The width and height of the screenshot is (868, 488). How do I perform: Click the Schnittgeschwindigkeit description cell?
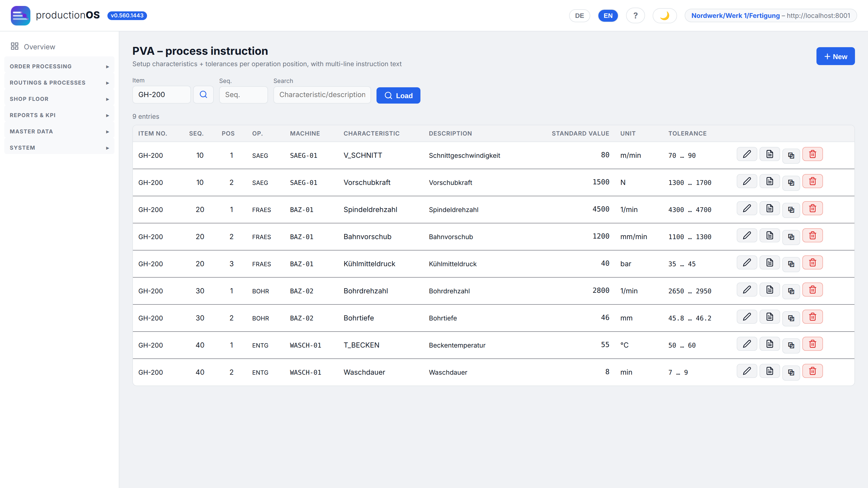pyautogui.click(x=464, y=156)
